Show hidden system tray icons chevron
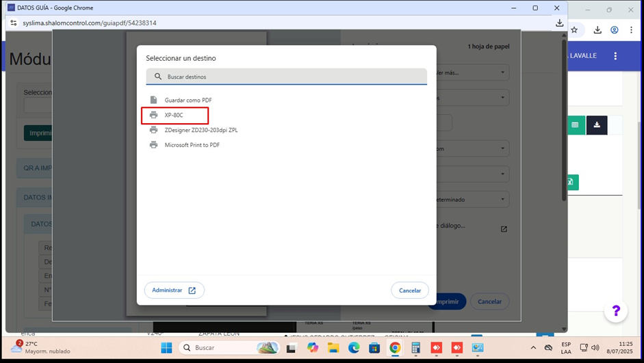 [533, 348]
